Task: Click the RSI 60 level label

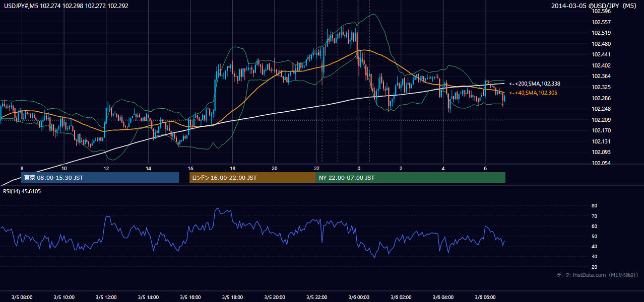Action: point(594,226)
